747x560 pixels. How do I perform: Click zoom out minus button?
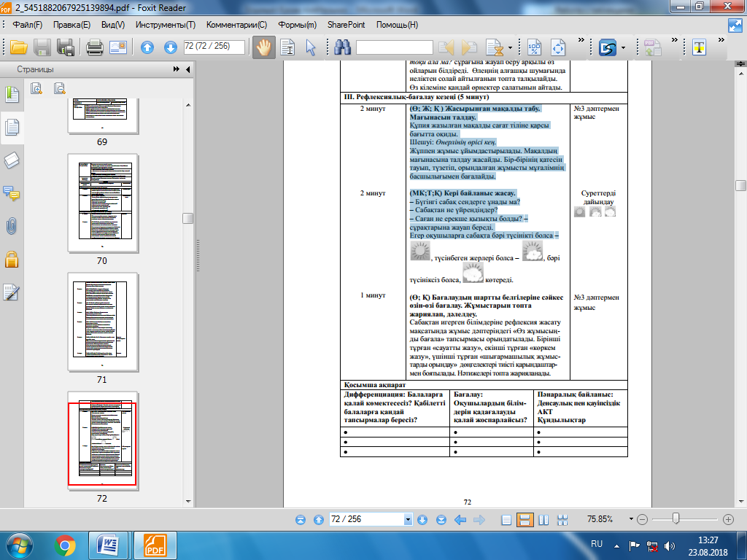tap(642, 519)
